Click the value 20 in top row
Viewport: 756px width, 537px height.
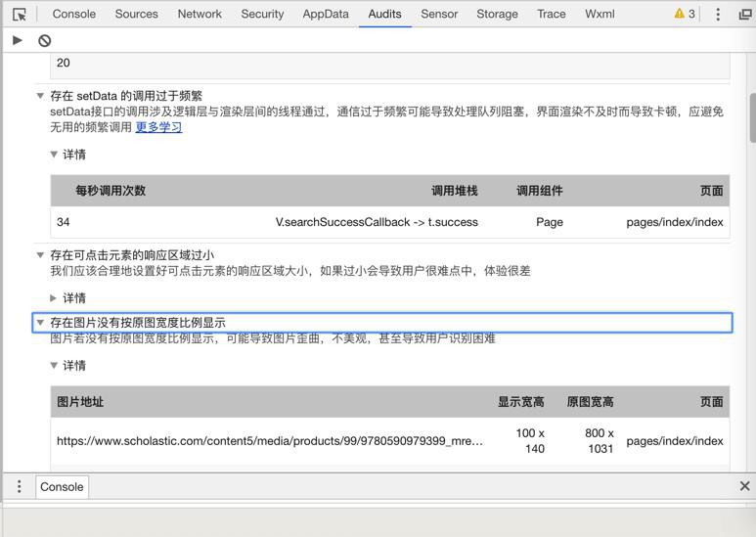click(x=64, y=64)
